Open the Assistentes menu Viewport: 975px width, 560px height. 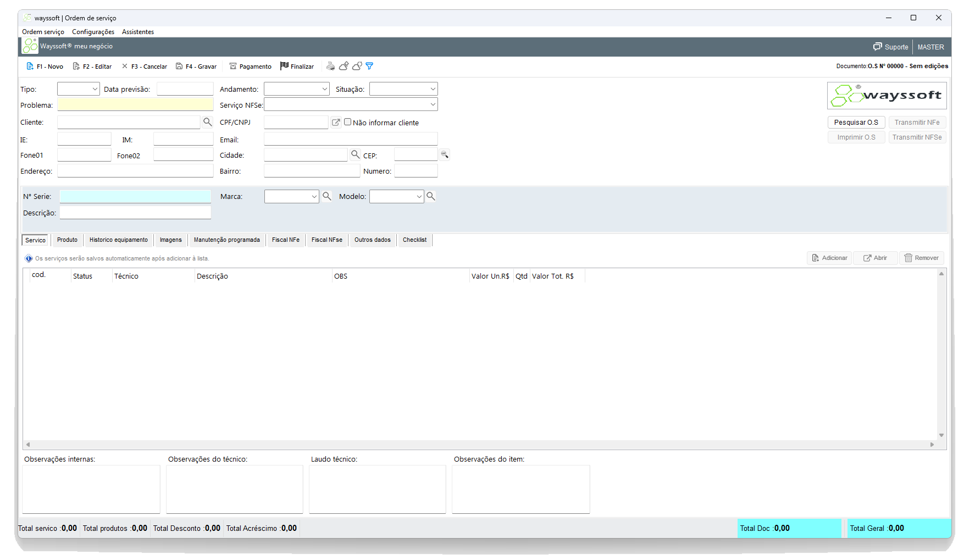(x=138, y=32)
